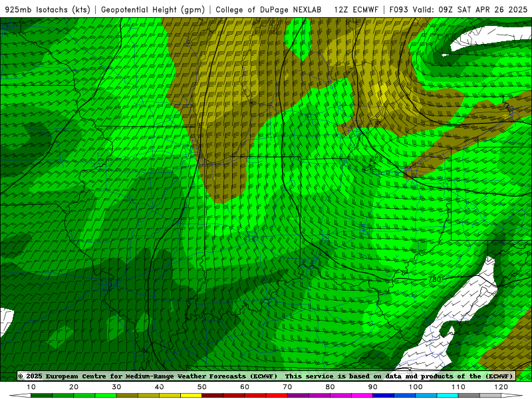Image resolution: width=532 pixels, height=399 pixels.
Task: Click the cyan swatch just below 110 kts
Action: [448, 396]
